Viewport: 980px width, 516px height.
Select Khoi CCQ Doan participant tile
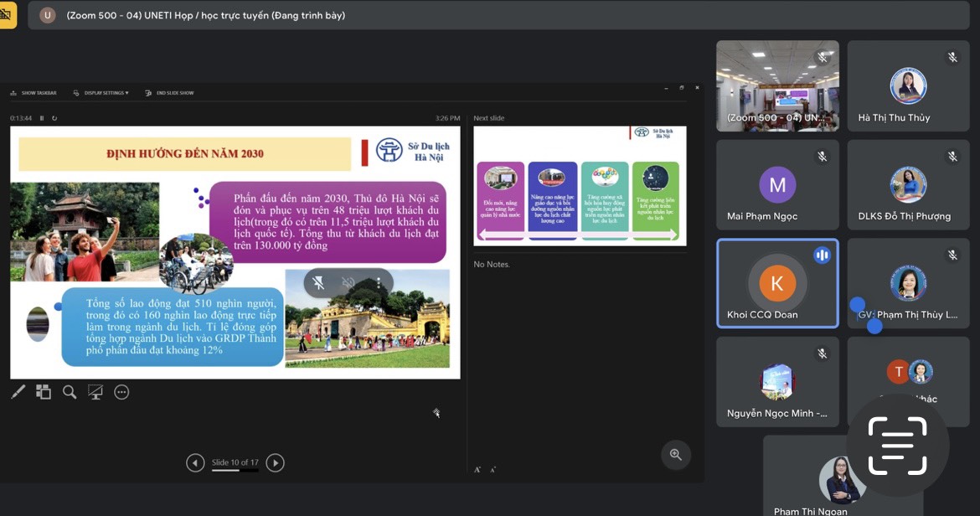pos(777,283)
